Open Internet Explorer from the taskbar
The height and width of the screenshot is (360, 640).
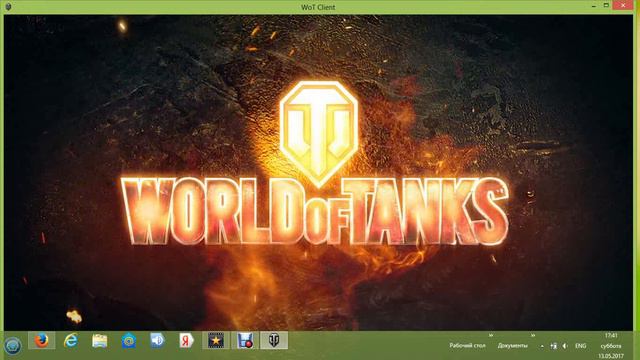coord(71,340)
